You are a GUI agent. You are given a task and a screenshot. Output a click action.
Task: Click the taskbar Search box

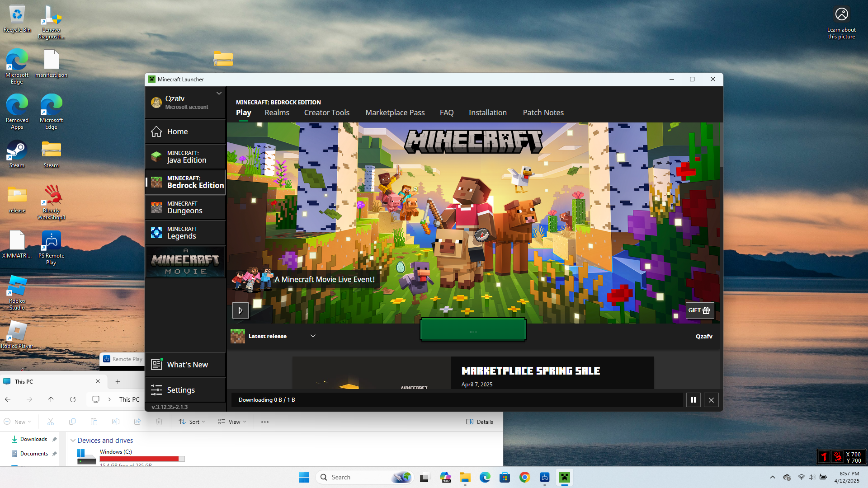(364, 477)
